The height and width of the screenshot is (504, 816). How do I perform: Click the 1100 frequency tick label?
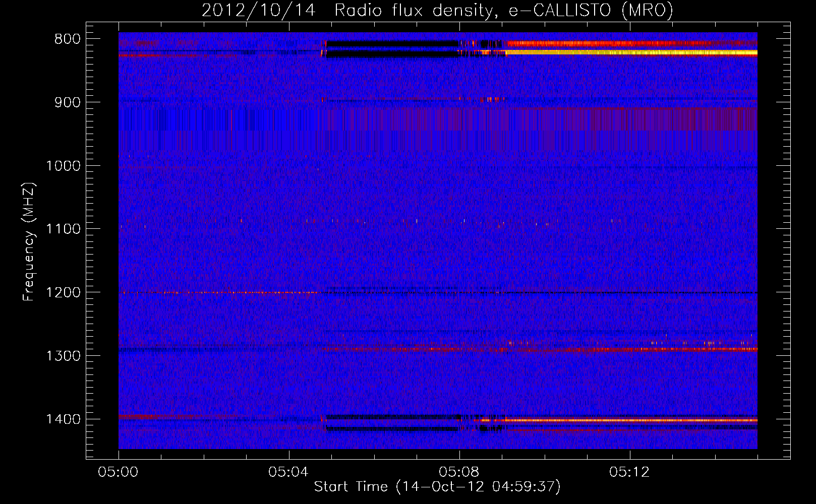(63, 229)
